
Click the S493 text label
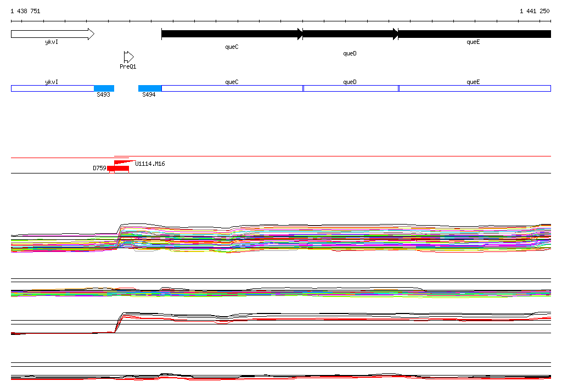(x=103, y=95)
